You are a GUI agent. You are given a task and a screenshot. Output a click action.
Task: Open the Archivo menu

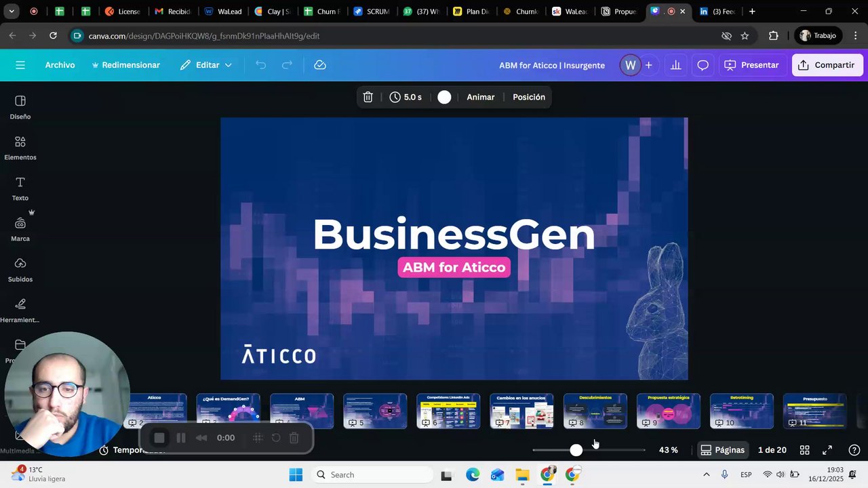(60, 65)
